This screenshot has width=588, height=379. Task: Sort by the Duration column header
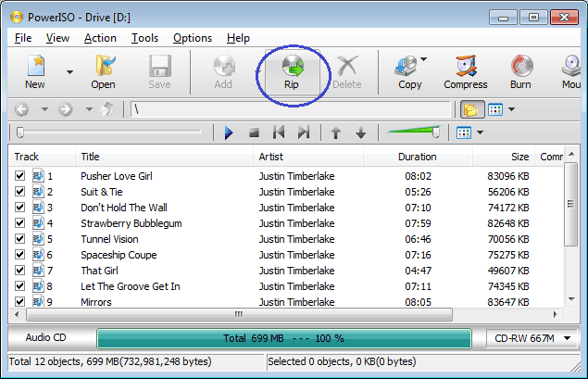tap(418, 157)
